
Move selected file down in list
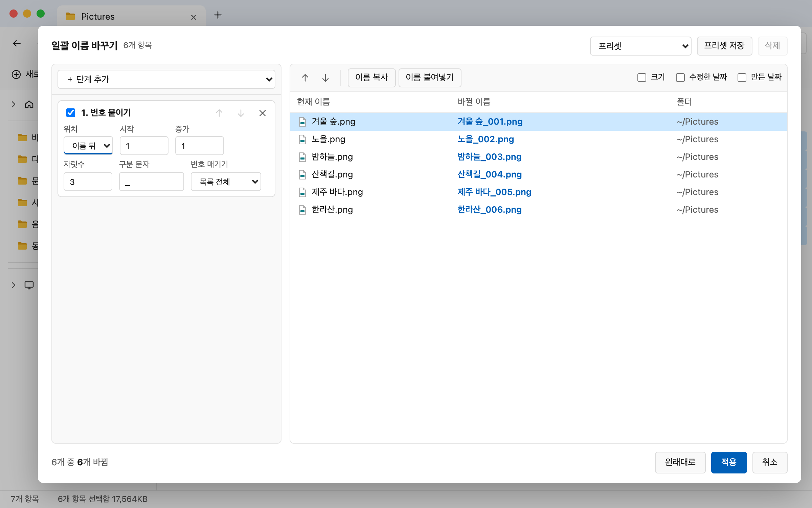[325, 78]
